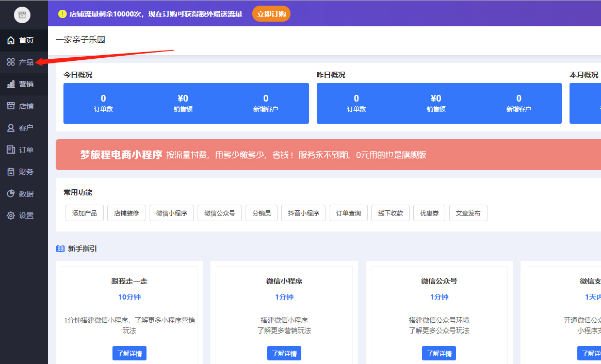Click the 订单 document icon
The height and width of the screenshot is (364, 601).
(11, 150)
